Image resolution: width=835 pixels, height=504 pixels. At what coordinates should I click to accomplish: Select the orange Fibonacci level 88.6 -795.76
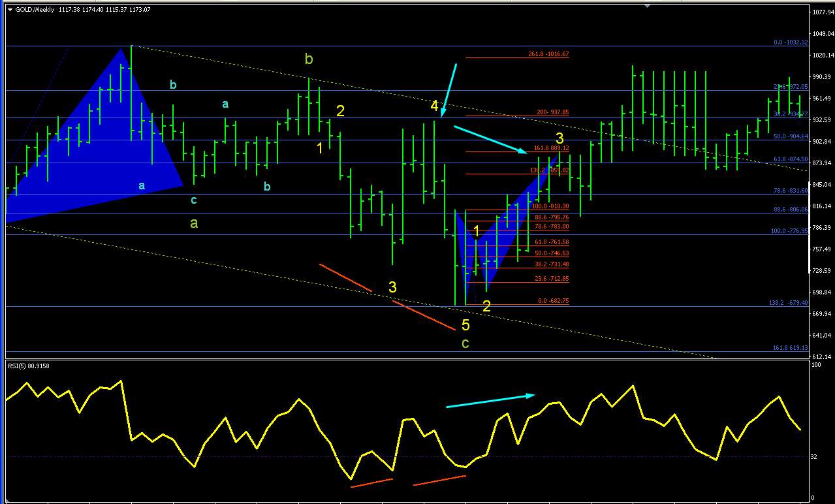pyautogui.click(x=552, y=217)
